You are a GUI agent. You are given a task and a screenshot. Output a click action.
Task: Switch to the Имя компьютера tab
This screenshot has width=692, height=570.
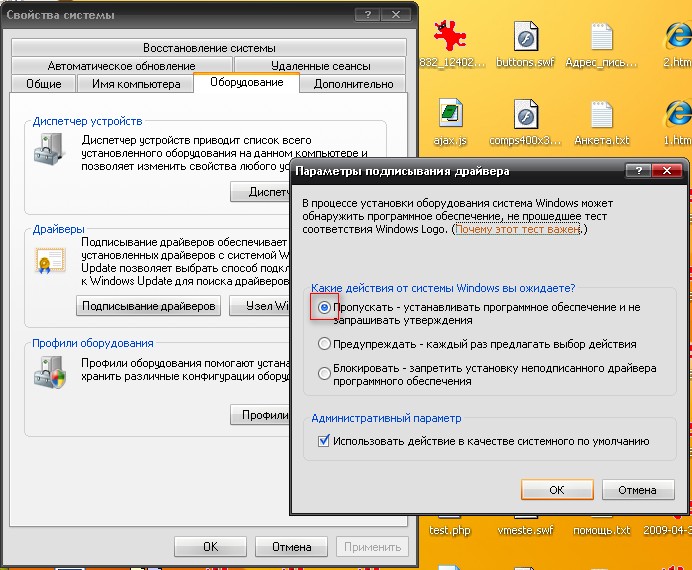click(136, 85)
